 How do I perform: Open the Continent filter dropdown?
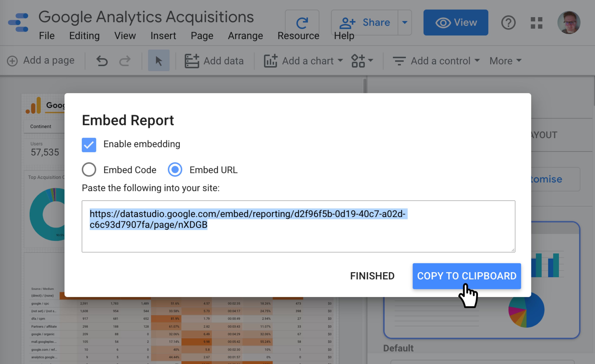(x=44, y=126)
